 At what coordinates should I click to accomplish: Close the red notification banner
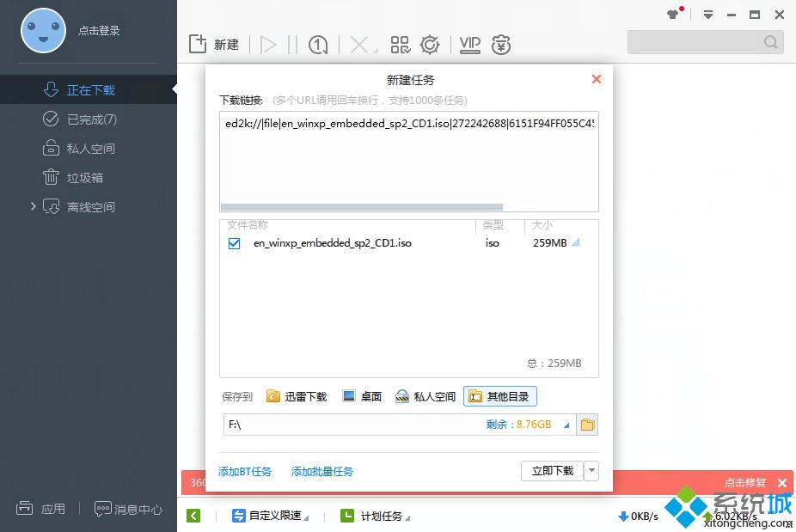(782, 483)
